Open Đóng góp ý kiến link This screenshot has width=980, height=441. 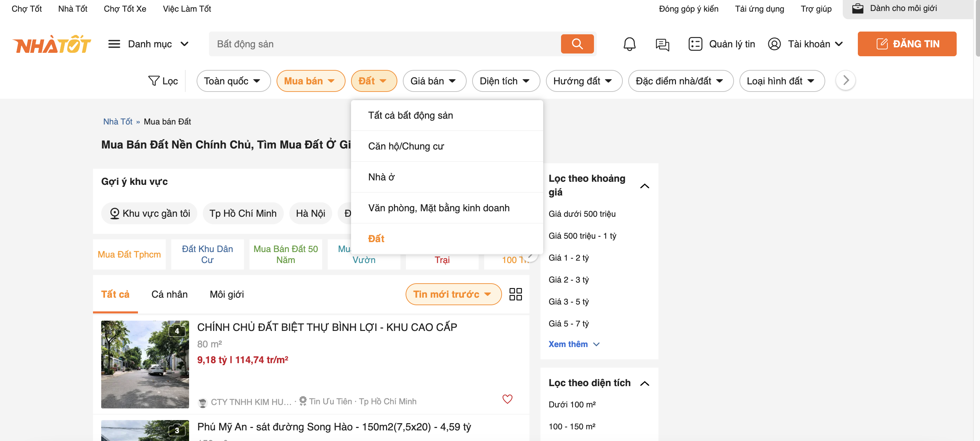(689, 8)
